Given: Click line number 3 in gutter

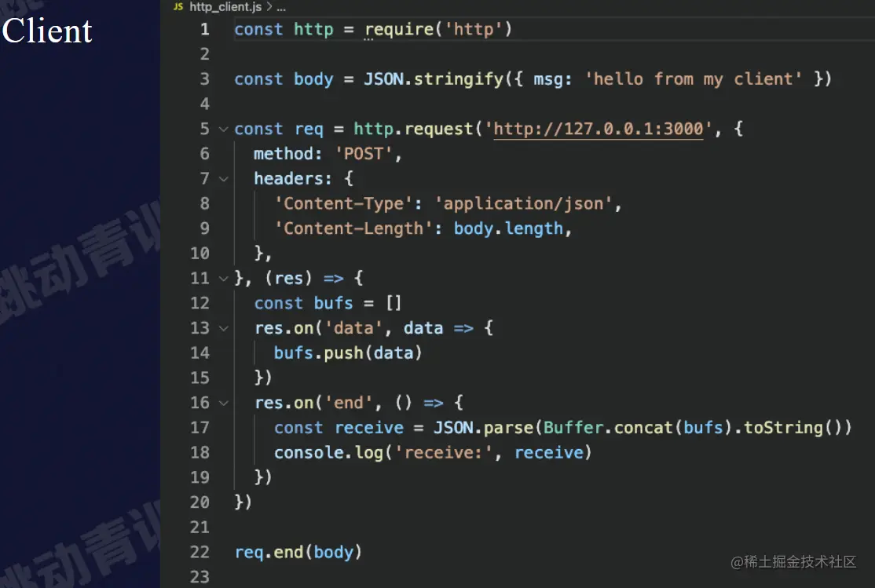Looking at the screenshot, I should coord(205,79).
